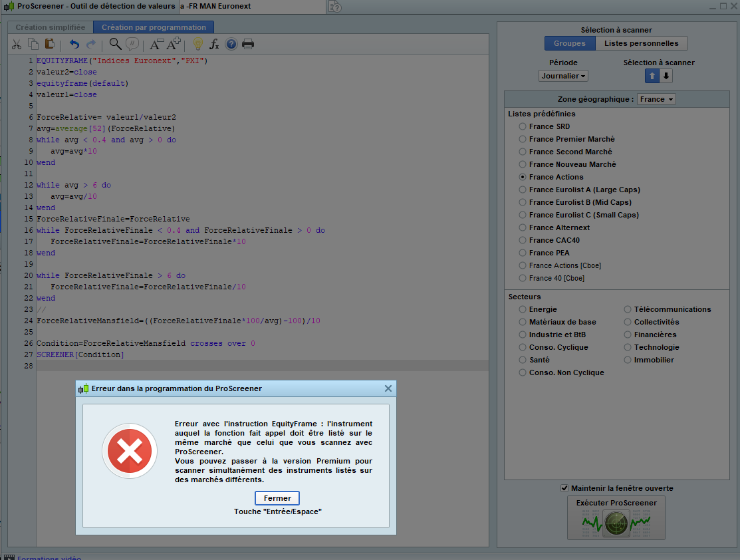Toggle Maintenir la fenêtre ouverte checkbox
The width and height of the screenshot is (740, 560).
pos(564,488)
